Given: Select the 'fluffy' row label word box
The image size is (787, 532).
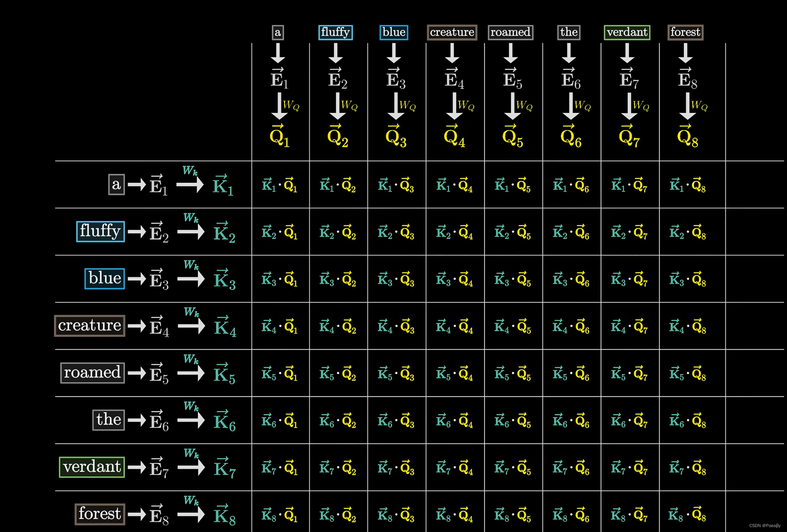Looking at the screenshot, I should coord(100,231).
